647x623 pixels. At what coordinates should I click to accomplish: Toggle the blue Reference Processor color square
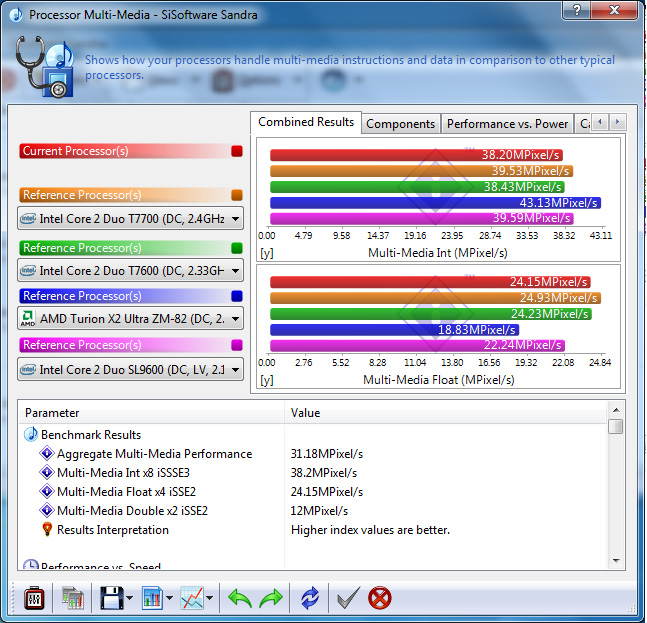[237, 296]
